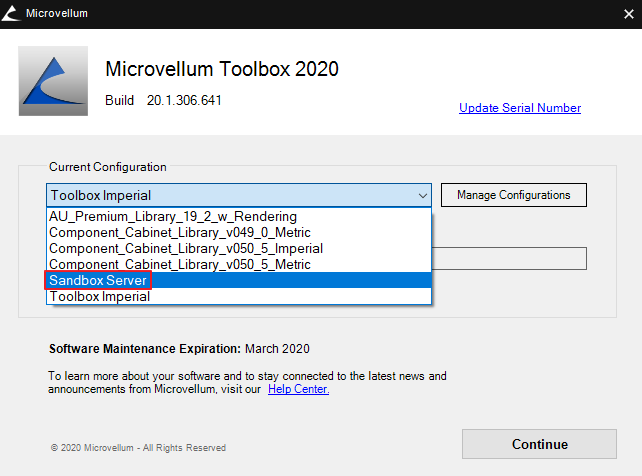This screenshot has width=642, height=476.
Task: Close the Microvellum dialog window
Action: (x=628, y=14)
